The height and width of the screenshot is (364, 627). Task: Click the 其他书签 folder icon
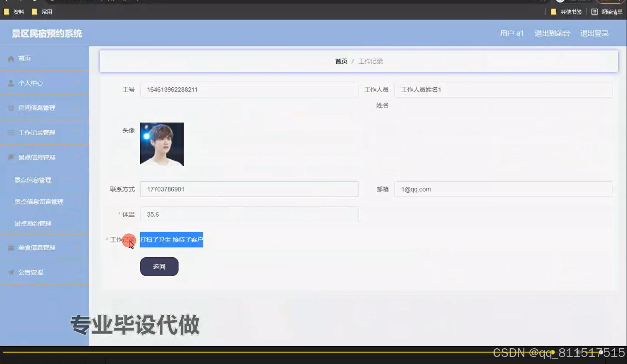(x=554, y=12)
